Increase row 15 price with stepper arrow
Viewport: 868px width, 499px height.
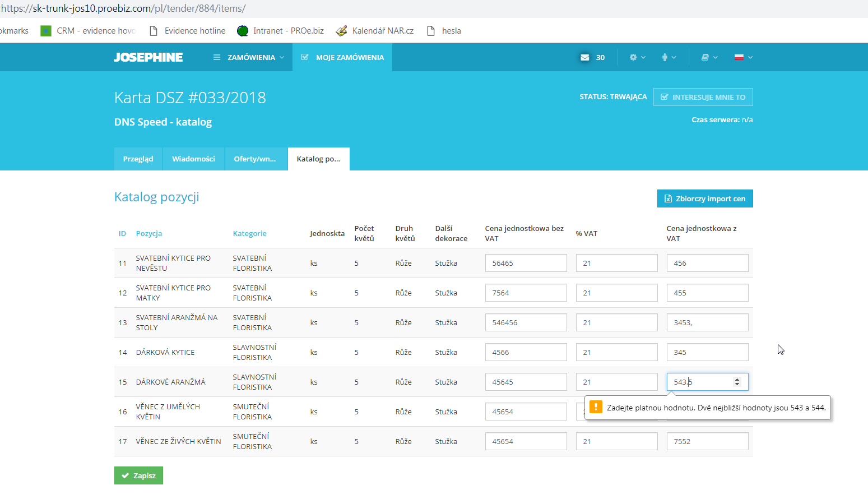(737, 380)
